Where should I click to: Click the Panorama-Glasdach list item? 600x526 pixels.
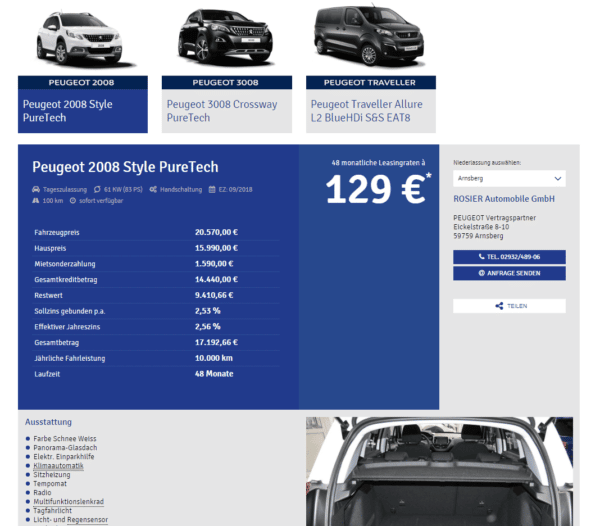(x=65, y=448)
